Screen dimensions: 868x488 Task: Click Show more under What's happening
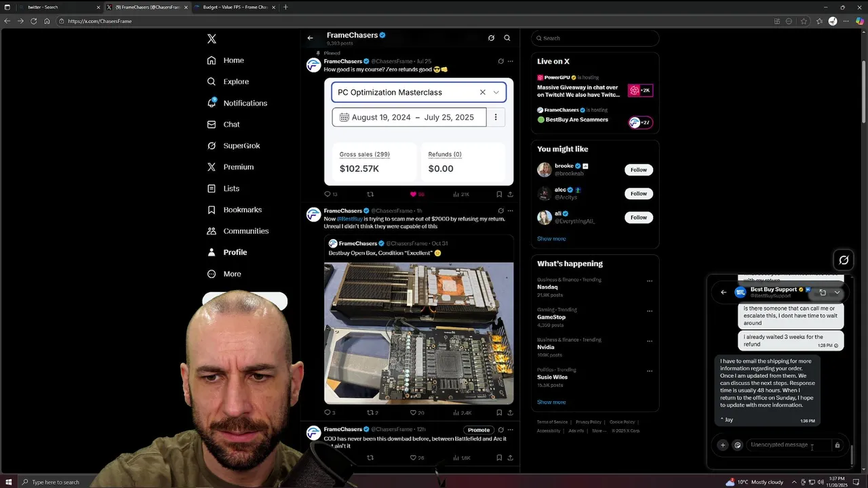point(551,402)
